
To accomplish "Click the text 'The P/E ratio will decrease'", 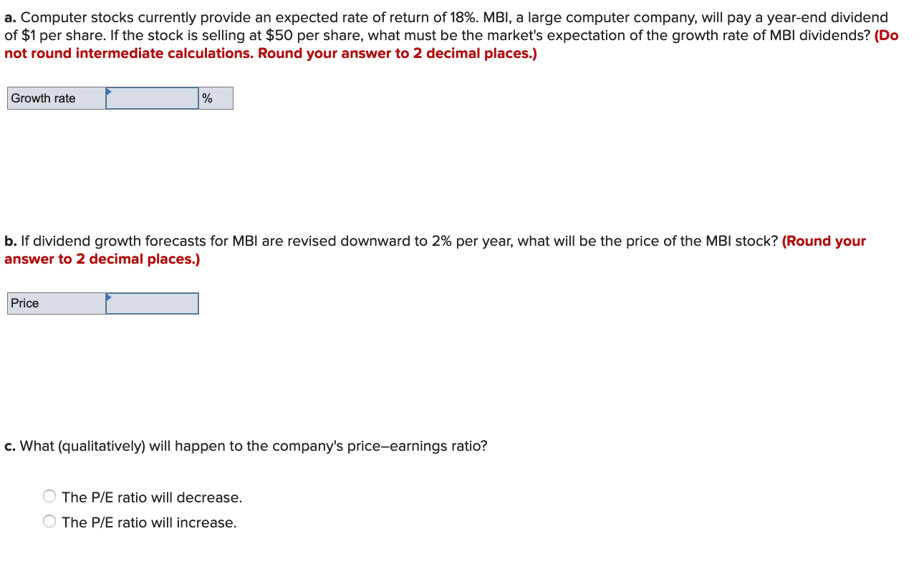I will [x=151, y=497].
